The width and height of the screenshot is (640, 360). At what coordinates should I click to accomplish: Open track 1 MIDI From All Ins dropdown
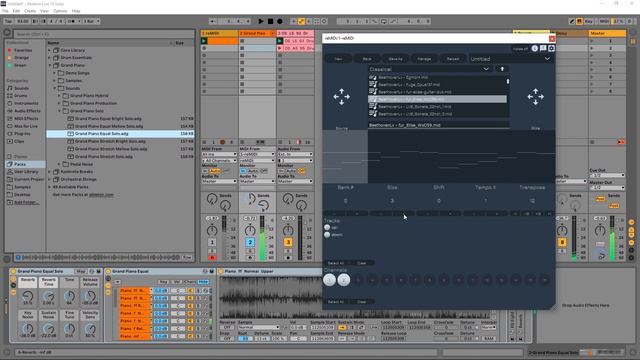click(219, 154)
